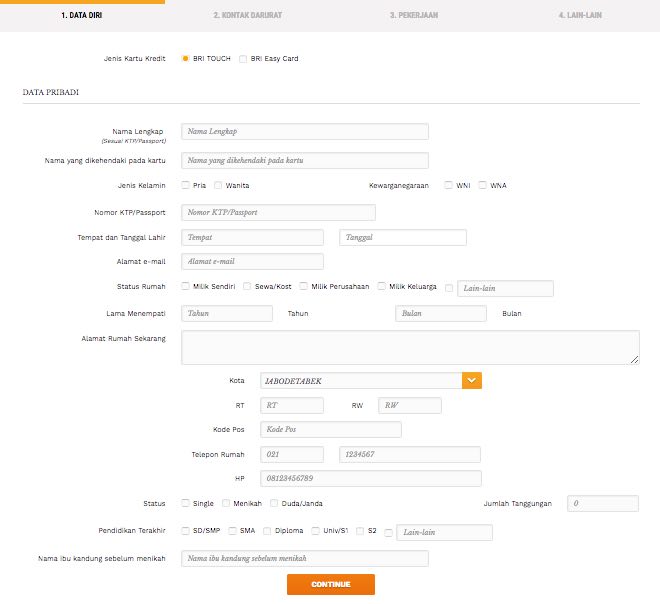Select the BRI TOUCH card option
This screenshot has height=604, width=660.
pyautogui.click(x=185, y=59)
